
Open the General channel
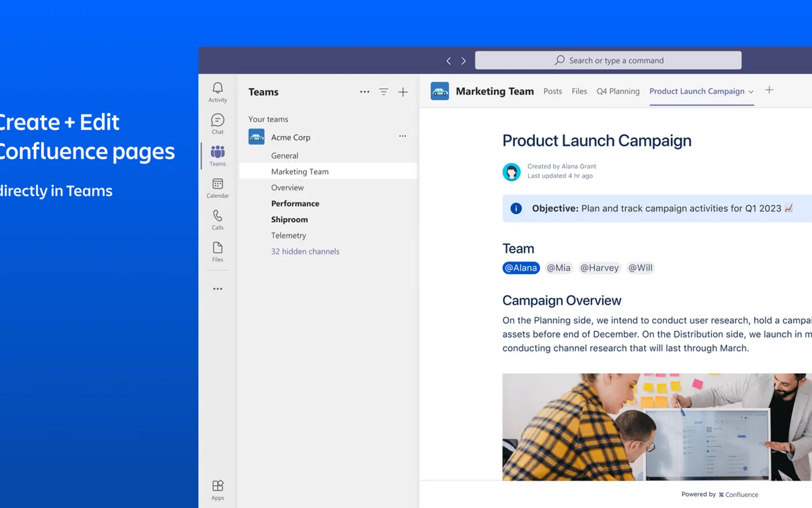point(285,155)
